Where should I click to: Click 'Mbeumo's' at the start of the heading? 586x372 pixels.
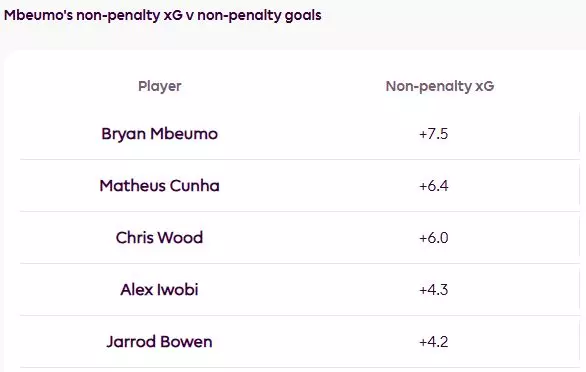coord(38,15)
